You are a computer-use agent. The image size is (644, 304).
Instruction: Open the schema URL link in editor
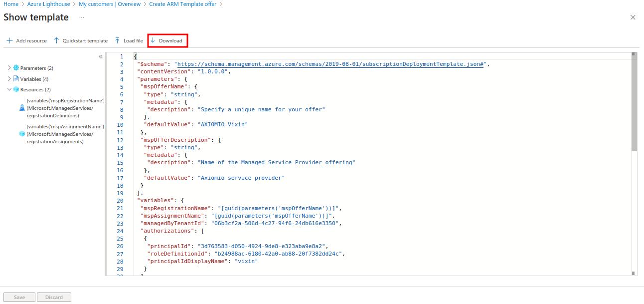click(x=331, y=64)
